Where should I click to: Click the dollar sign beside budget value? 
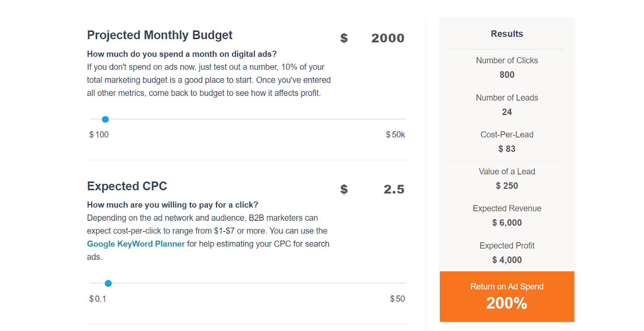344,38
